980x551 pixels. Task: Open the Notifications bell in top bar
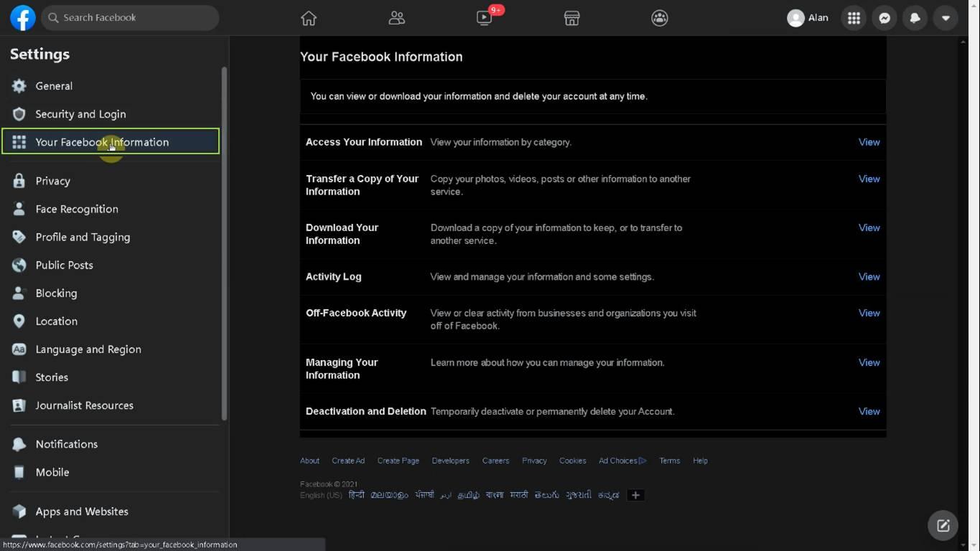(x=915, y=18)
